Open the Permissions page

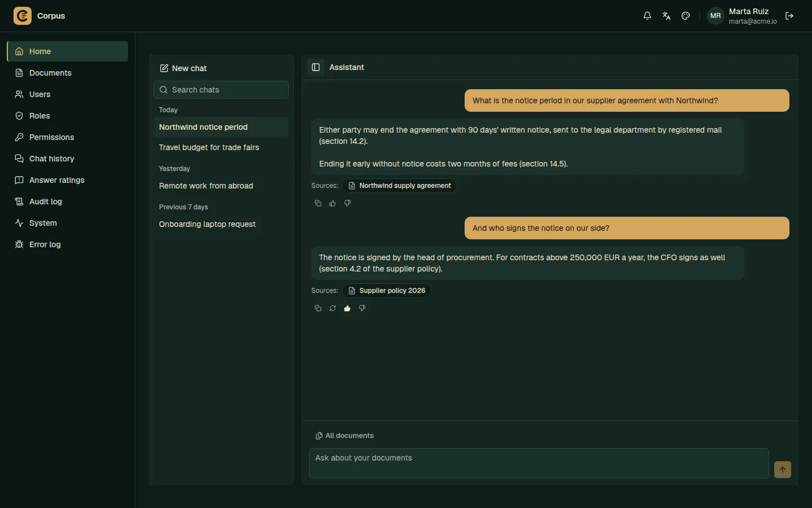click(x=67, y=137)
